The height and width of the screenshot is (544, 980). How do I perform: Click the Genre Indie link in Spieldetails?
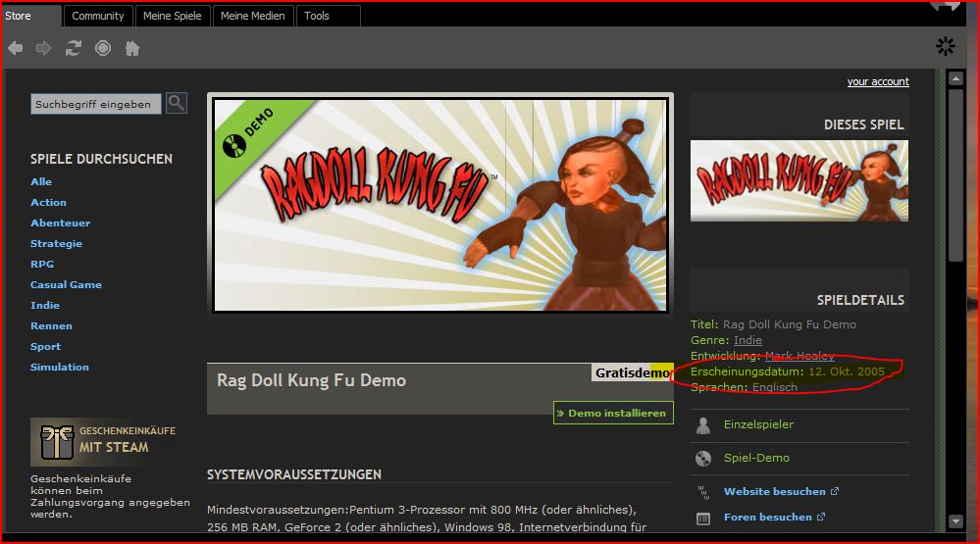coord(748,340)
